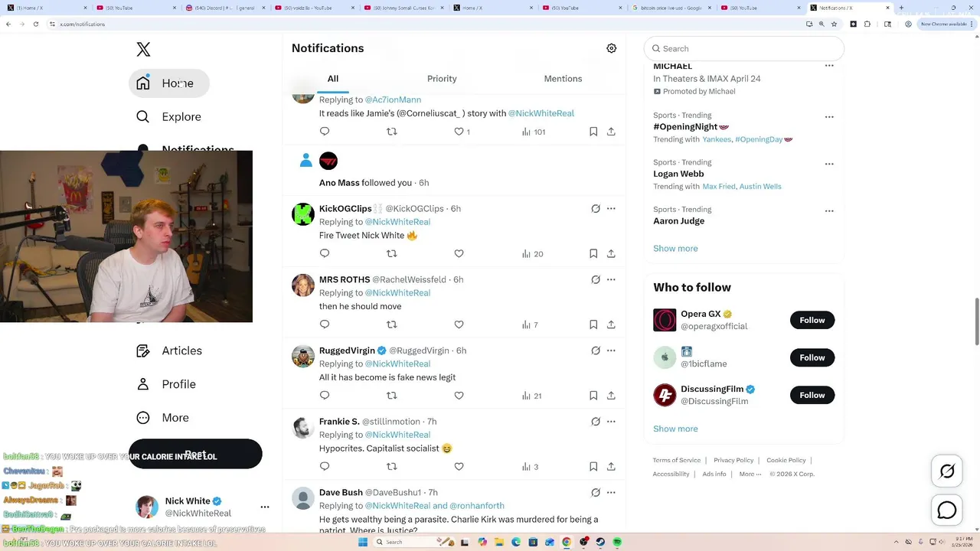The height and width of the screenshot is (551, 980).
Task: Click the search box on X
Action: [743, 48]
